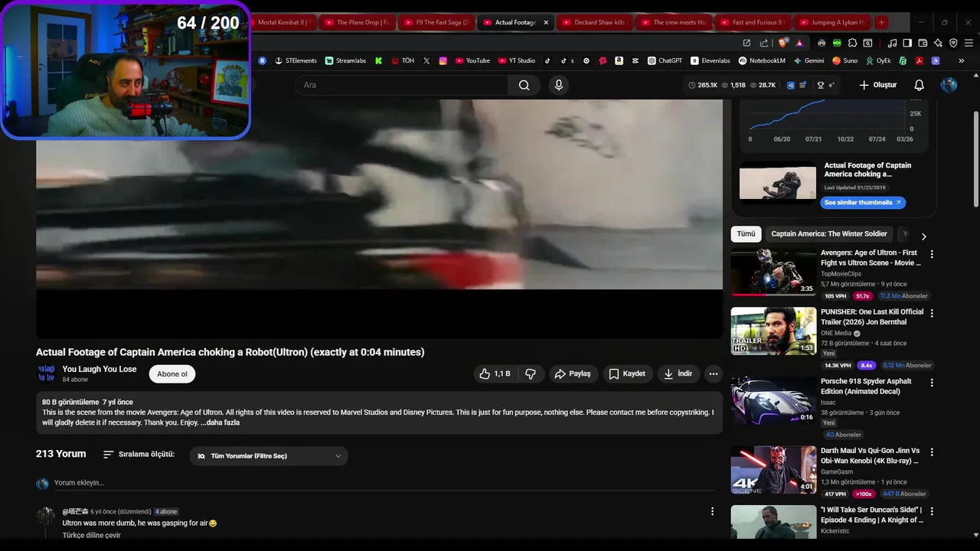Select the Tümü filter chip

[x=746, y=234]
